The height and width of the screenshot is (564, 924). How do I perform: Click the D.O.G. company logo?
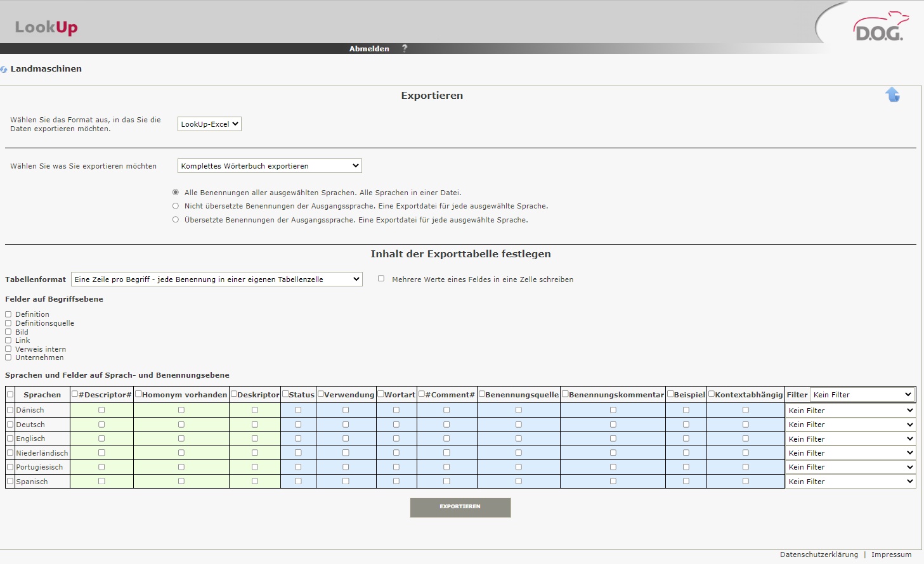tap(880, 28)
